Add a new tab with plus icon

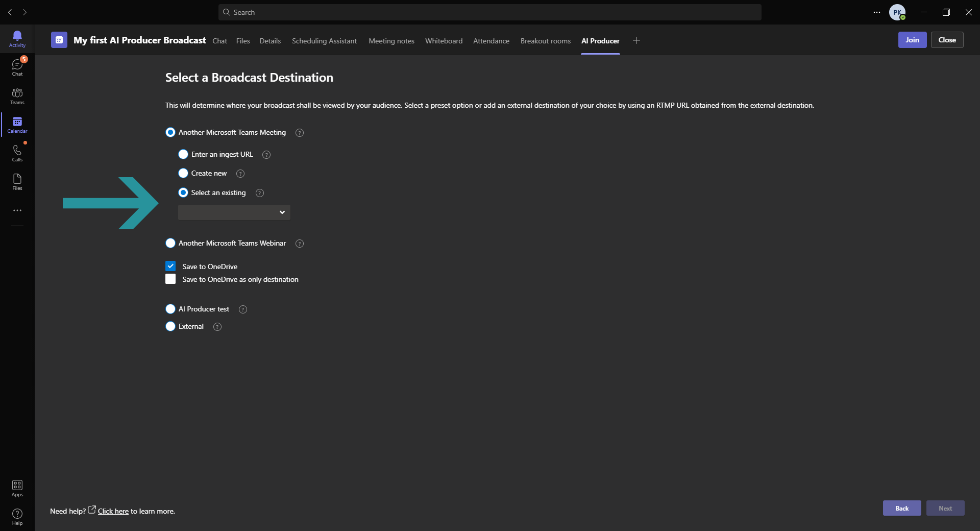point(636,40)
